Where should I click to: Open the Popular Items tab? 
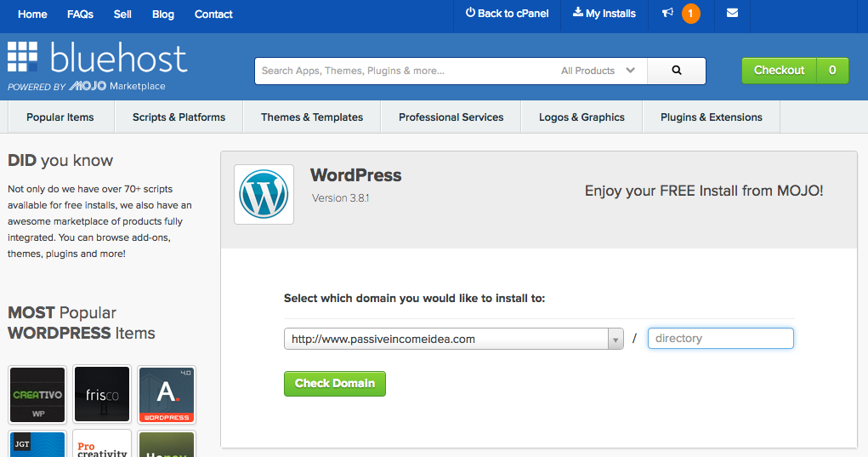pyautogui.click(x=60, y=117)
